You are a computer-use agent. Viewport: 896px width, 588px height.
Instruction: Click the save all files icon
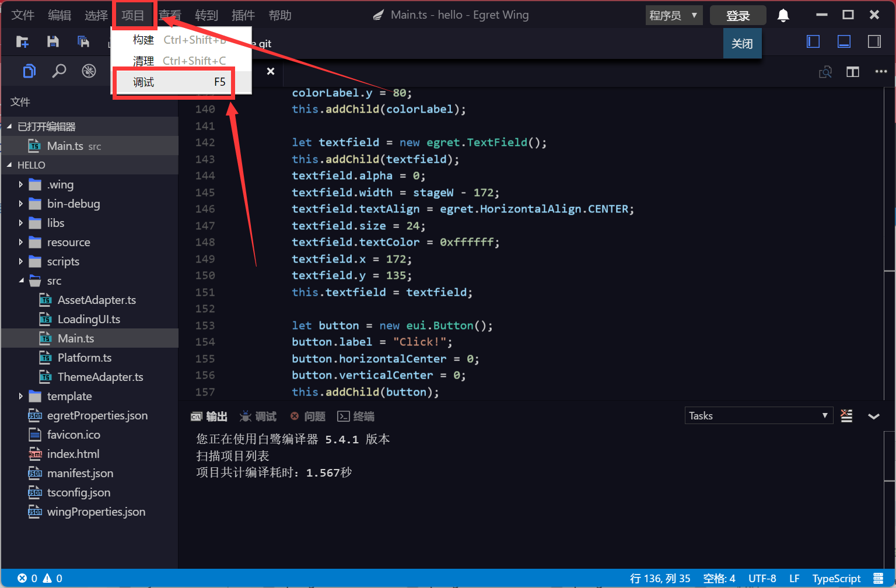pyautogui.click(x=83, y=41)
